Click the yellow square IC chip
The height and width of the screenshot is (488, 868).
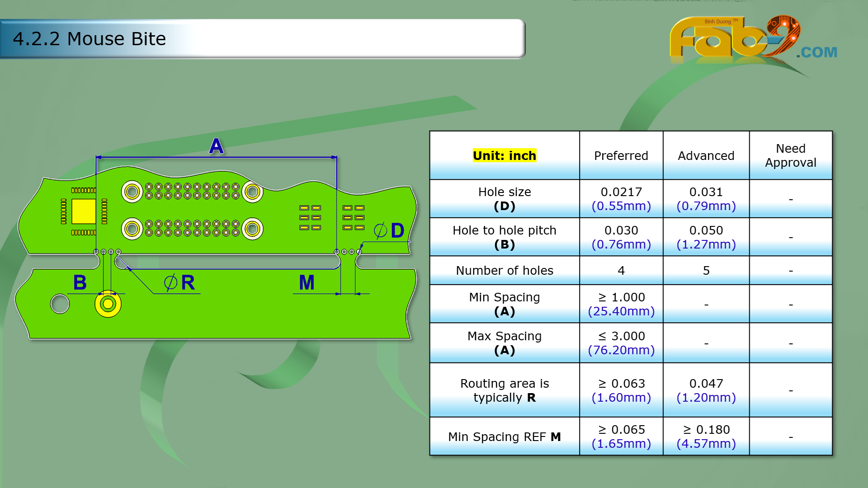point(84,211)
